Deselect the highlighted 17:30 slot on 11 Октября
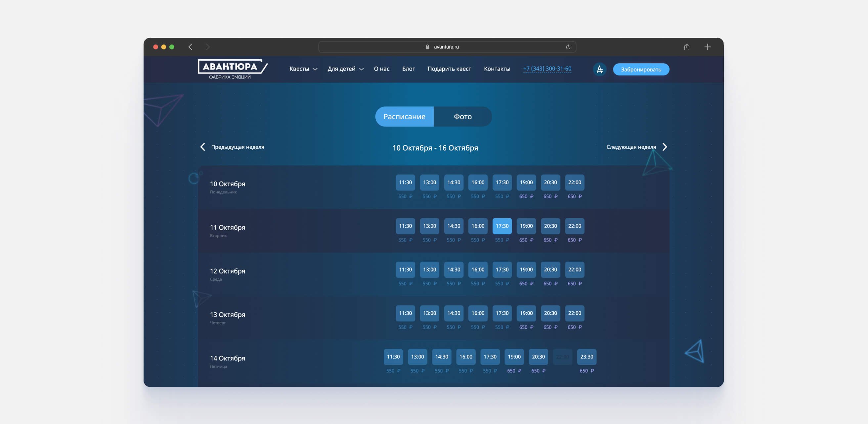The width and height of the screenshot is (868, 424). click(x=502, y=226)
